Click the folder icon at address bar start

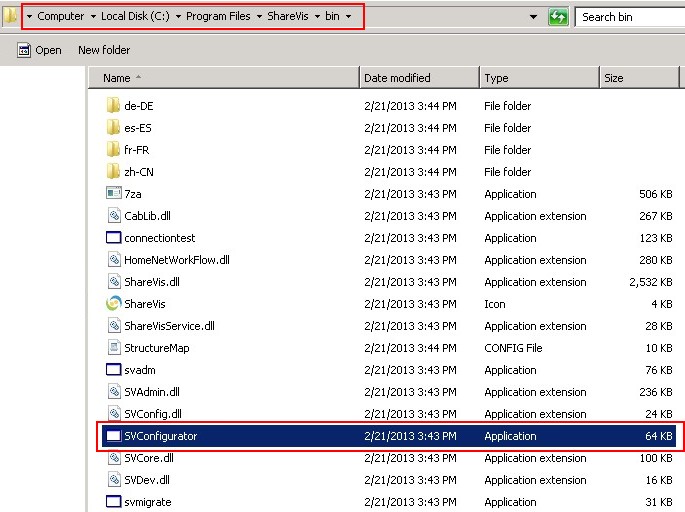(x=10, y=16)
